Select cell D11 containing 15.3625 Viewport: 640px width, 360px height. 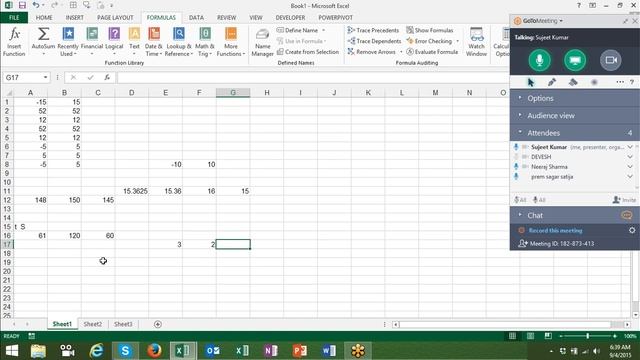tap(131, 191)
